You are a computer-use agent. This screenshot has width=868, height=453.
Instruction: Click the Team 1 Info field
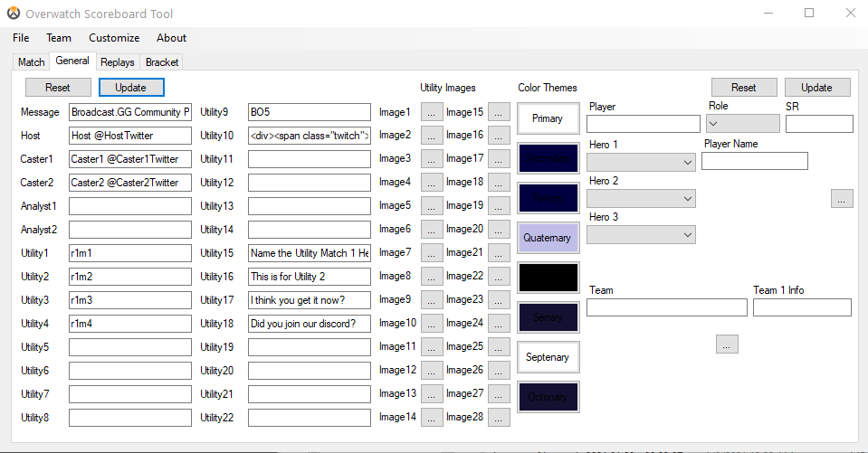802,307
